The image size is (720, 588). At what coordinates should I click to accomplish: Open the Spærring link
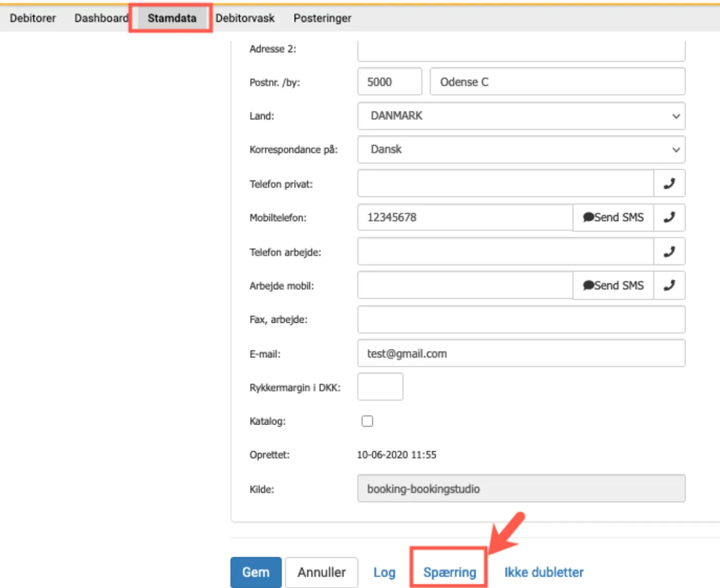point(449,573)
